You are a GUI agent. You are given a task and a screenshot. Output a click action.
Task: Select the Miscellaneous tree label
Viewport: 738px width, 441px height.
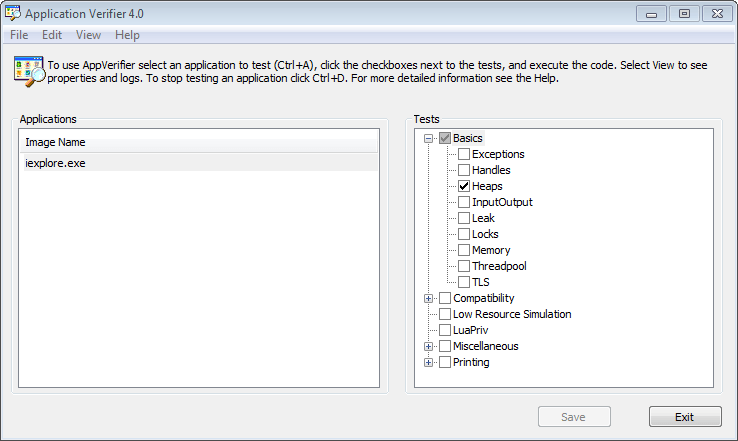[x=485, y=346]
